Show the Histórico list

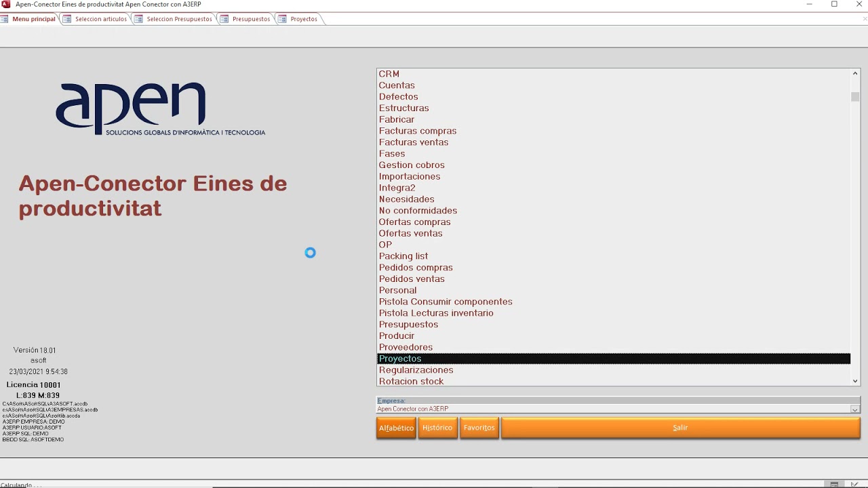pos(437,428)
